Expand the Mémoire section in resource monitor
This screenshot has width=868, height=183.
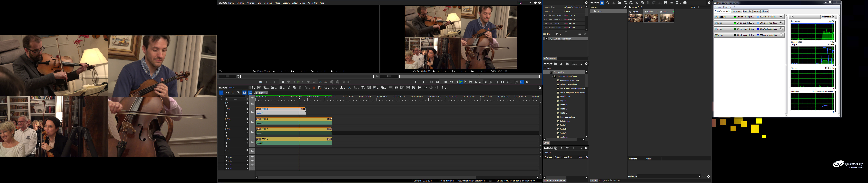(781, 35)
